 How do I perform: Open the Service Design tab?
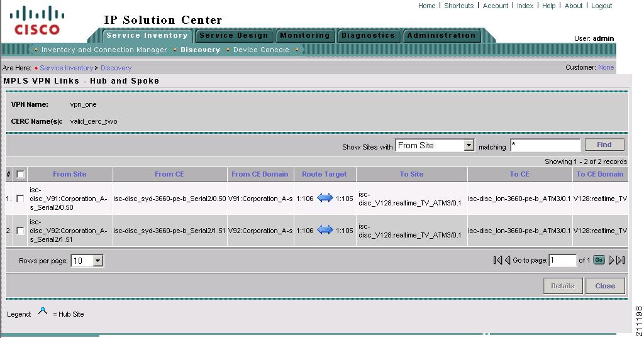(x=234, y=35)
